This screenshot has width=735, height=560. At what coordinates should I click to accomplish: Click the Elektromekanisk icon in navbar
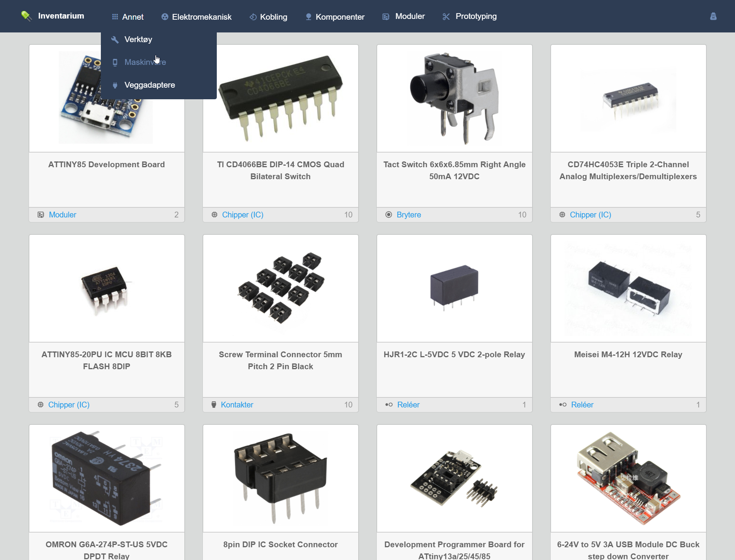coord(165,17)
